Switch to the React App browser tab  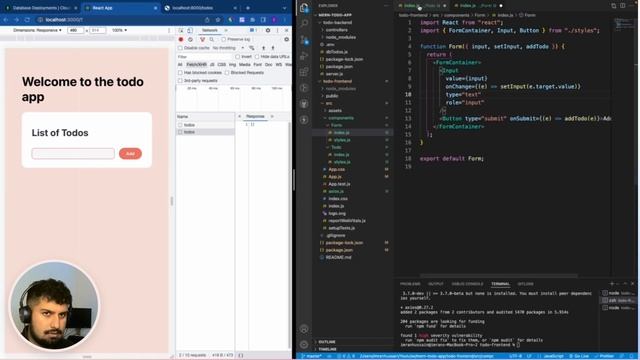[121, 8]
